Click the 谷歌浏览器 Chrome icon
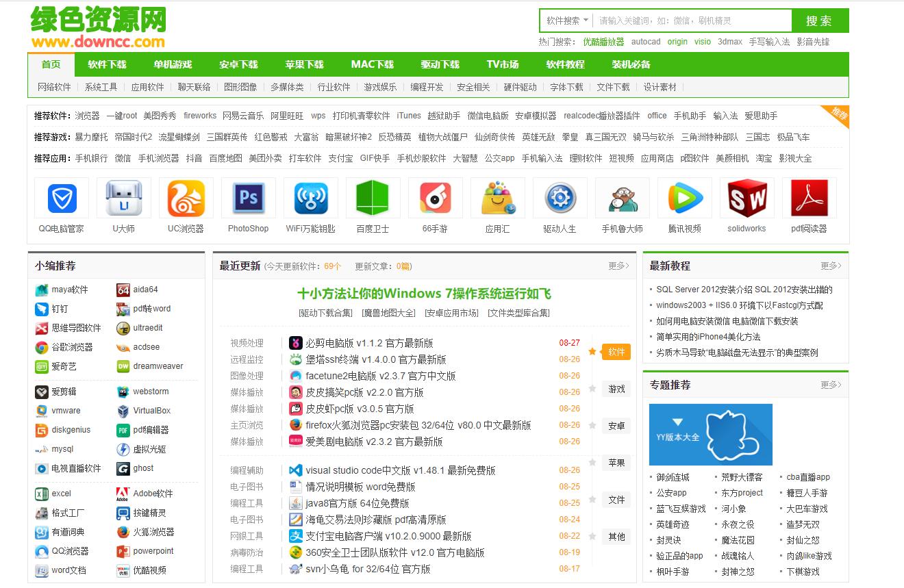 [x=42, y=347]
